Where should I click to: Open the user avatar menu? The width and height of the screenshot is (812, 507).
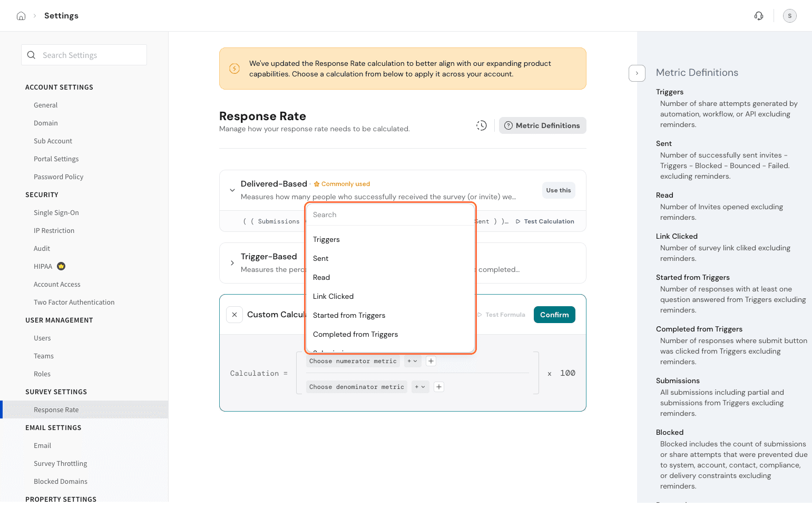click(789, 16)
